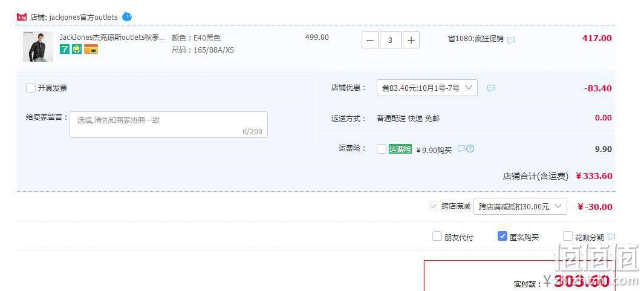The width and height of the screenshot is (644, 291).
Task: Click the 给卖家留言 message field
Action: pyautogui.click(x=169, y=125)
